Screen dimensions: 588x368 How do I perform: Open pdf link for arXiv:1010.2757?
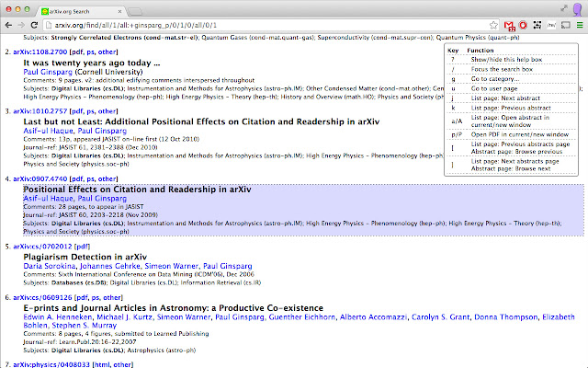tap(77, 111)
